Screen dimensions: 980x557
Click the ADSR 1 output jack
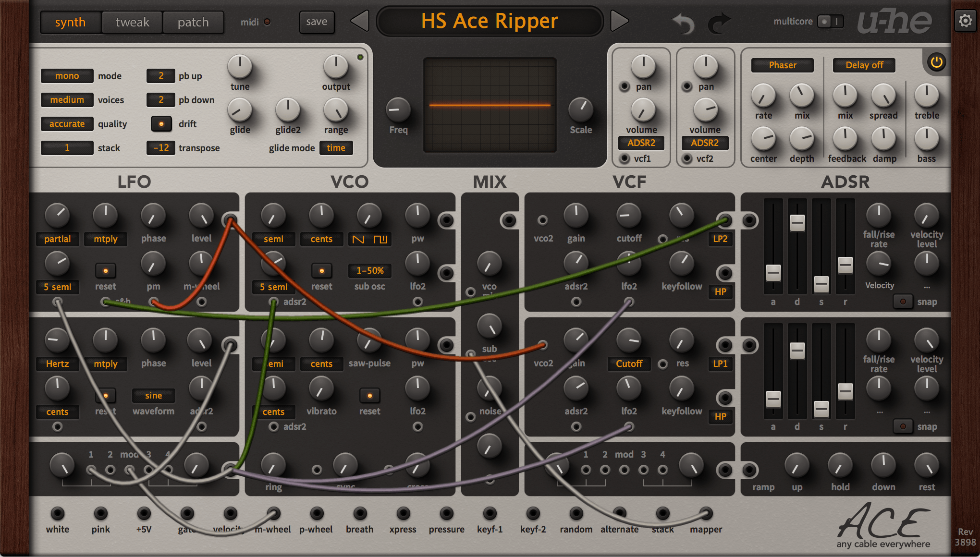(749, 220)
